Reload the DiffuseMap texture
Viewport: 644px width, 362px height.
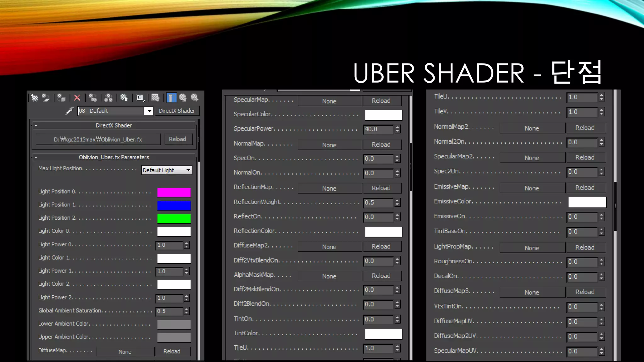[172, 351]
